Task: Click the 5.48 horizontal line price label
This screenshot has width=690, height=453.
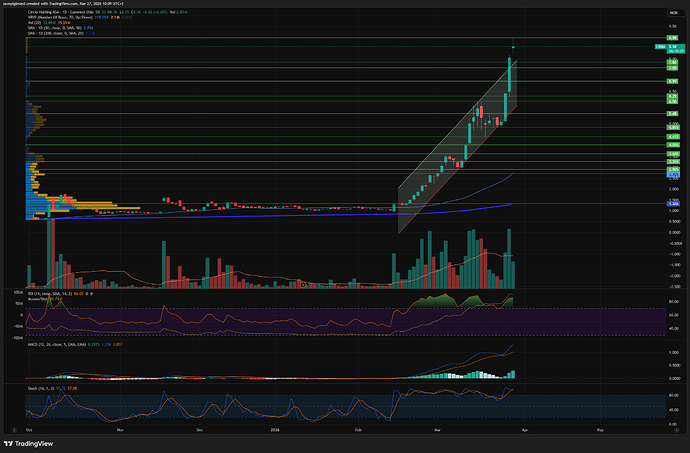Action: 673,113
